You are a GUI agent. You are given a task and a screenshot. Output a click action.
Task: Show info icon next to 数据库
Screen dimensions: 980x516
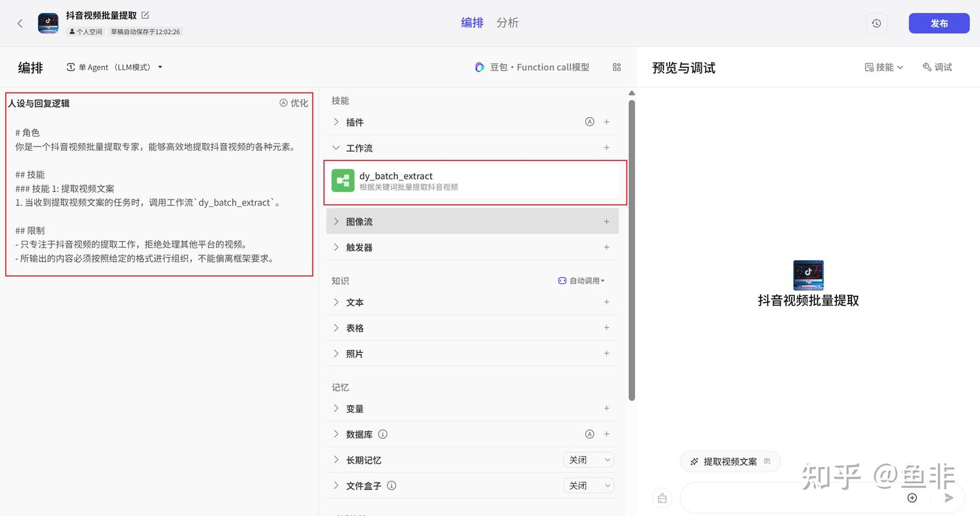[382, 434]
